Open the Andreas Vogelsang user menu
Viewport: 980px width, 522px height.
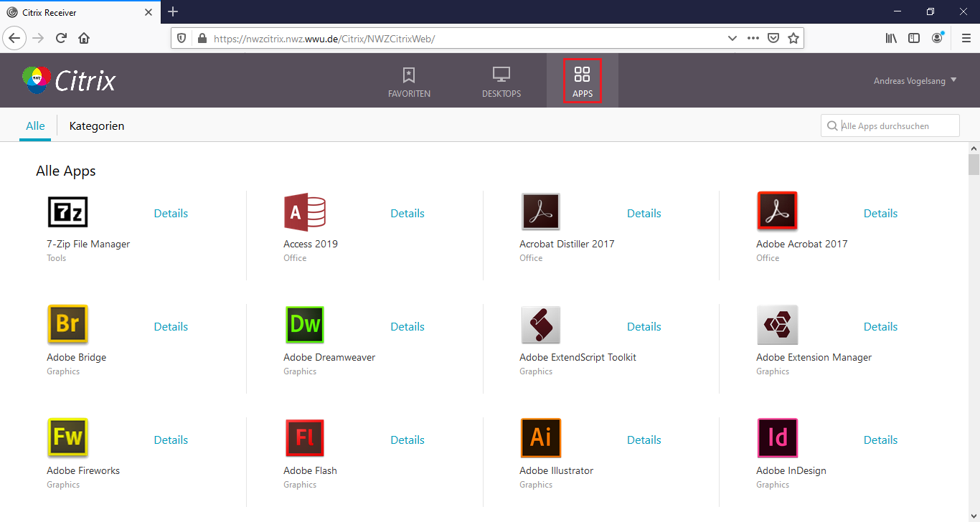(x=915, y=81)
